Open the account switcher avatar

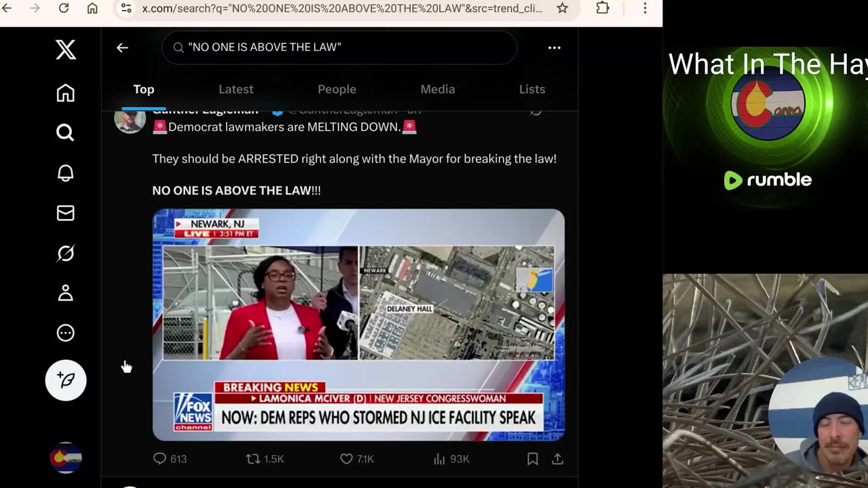pos(66,458)
